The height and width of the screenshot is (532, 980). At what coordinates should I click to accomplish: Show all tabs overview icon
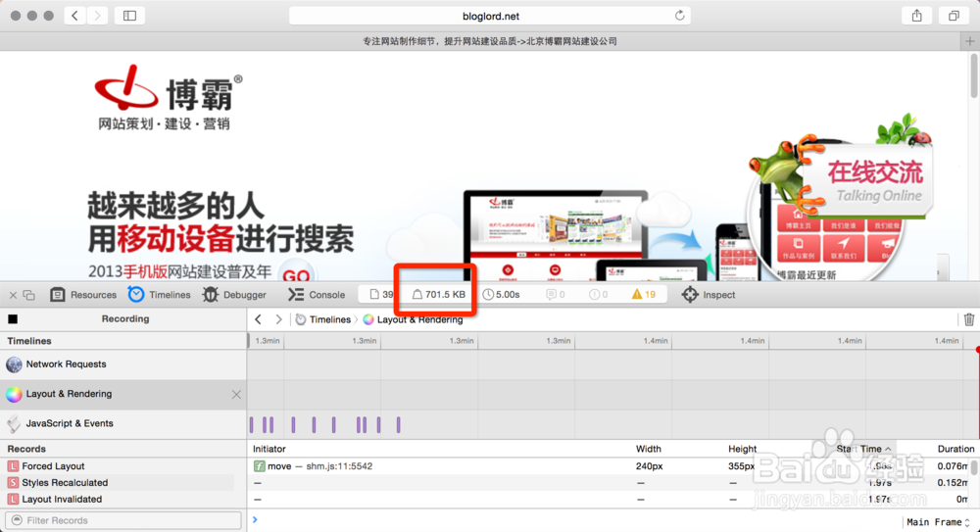(954, 16)
